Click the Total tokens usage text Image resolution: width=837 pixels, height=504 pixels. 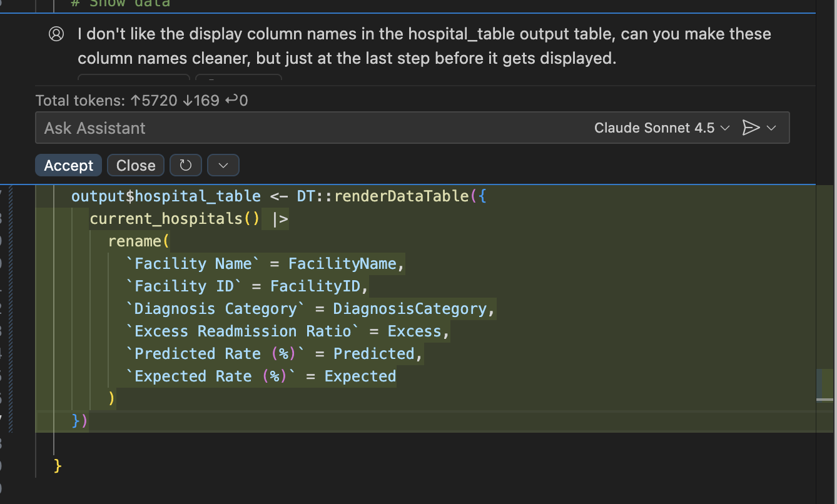coord(141,100)
